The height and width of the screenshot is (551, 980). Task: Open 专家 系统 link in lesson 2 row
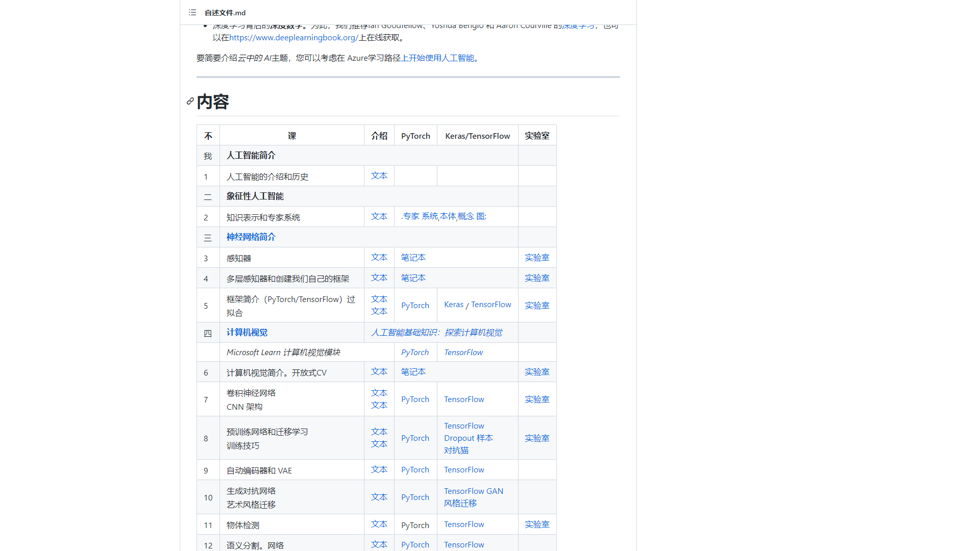[420, 216]
